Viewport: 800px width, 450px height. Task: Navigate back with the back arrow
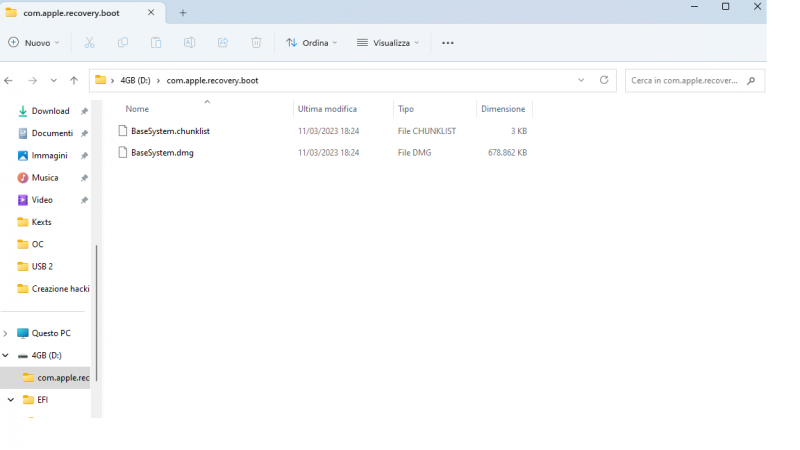[x=9, y=80]
